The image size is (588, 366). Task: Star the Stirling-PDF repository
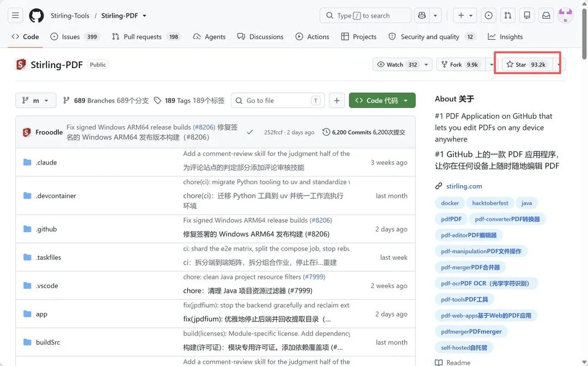(x=527, y=64)
